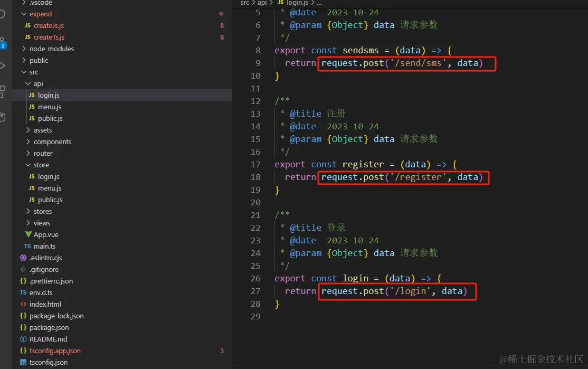Click the JS icon of public.js under store
Screen dimensions: 588x369
(x=32, y=200)
